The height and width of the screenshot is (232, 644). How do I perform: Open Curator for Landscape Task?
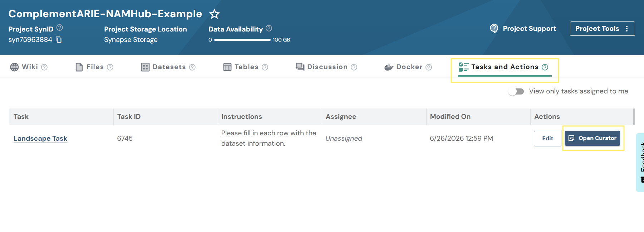point(593,138)
